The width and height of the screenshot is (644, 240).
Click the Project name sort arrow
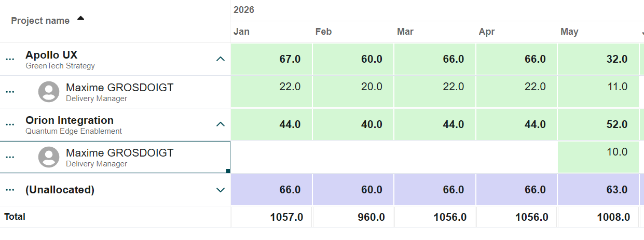80,19
